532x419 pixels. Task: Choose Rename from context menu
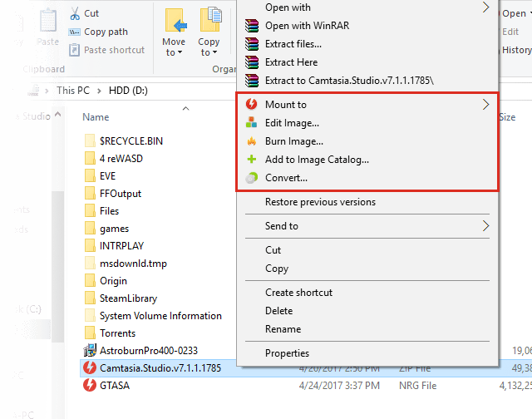coord(367,329)
